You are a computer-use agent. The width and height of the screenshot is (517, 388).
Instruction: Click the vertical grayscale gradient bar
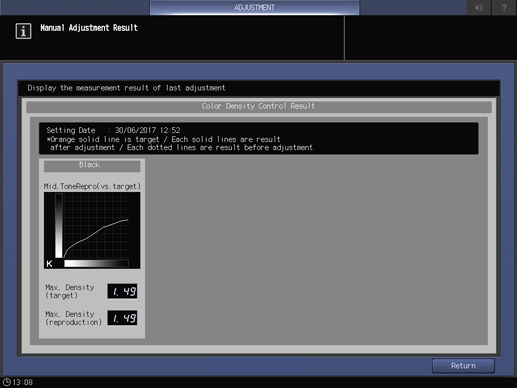(59, 226)
